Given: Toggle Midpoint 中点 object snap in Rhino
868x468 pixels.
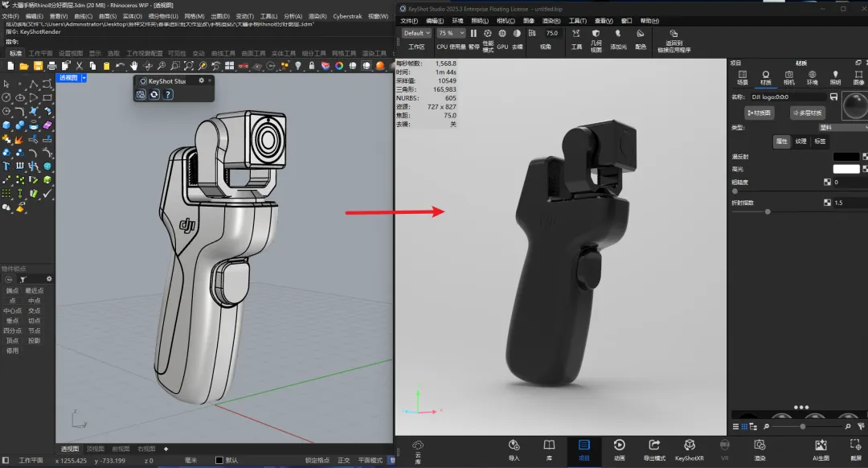Looking at the screenshot, I should coord(35,301).
